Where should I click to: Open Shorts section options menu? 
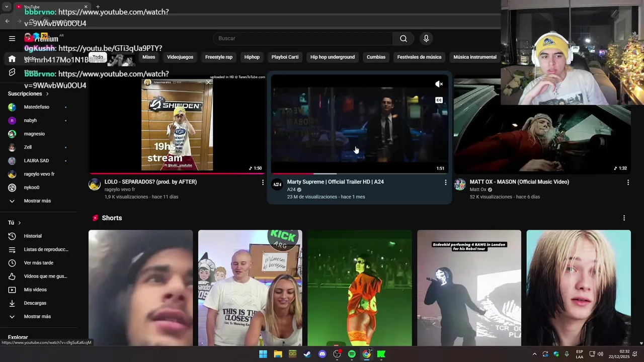[624, 218]
